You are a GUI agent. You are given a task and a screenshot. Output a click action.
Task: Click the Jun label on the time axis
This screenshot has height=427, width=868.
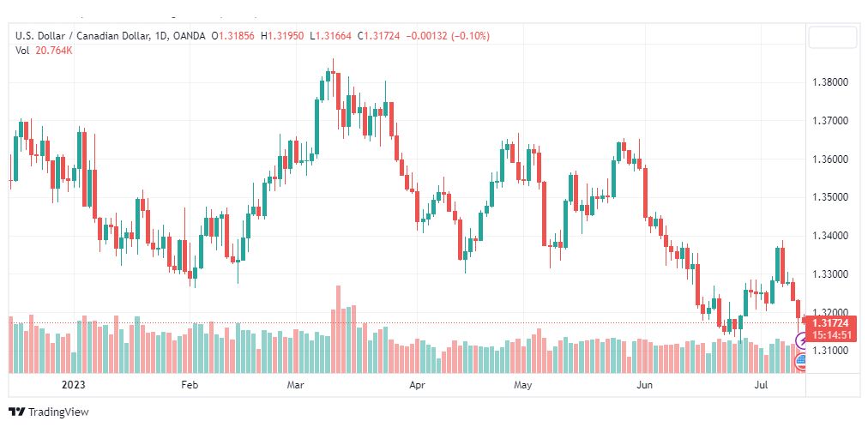644,384
